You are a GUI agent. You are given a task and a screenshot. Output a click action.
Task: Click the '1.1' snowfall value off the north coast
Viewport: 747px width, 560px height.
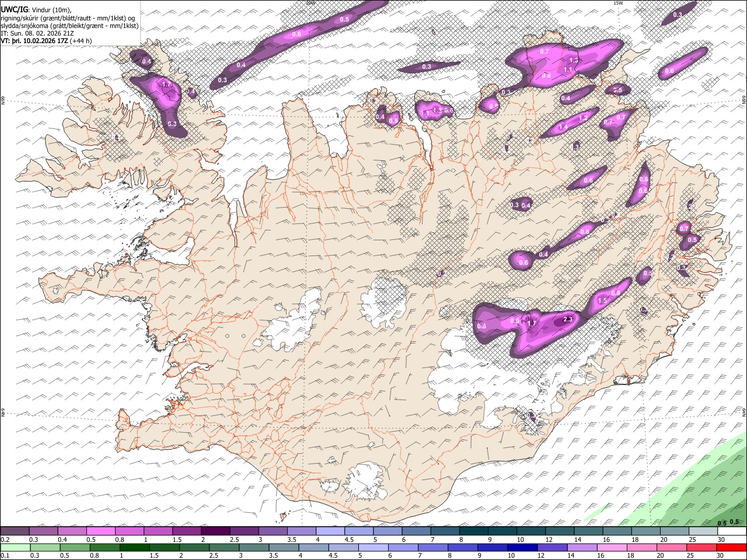[568, 69]
